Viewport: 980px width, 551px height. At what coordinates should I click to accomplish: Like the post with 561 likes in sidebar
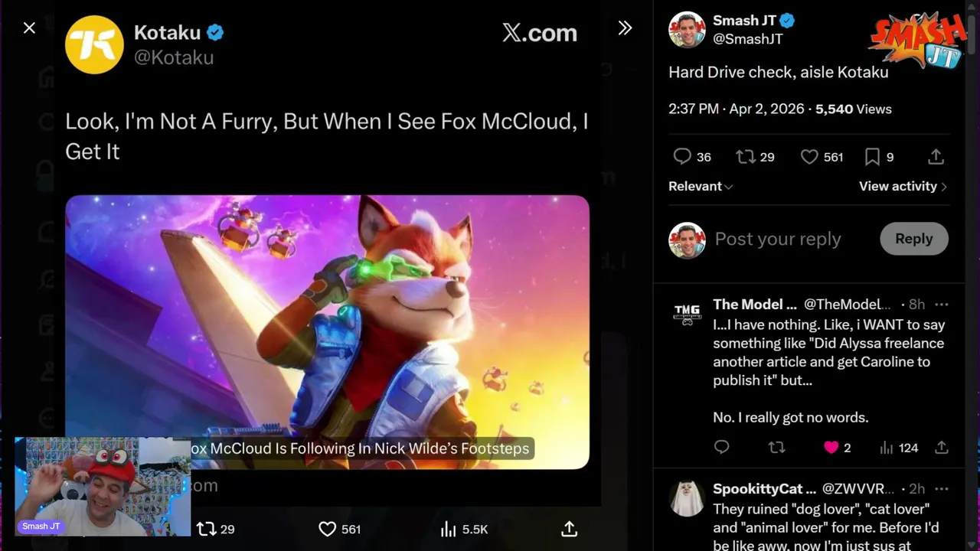coord(809,157)
